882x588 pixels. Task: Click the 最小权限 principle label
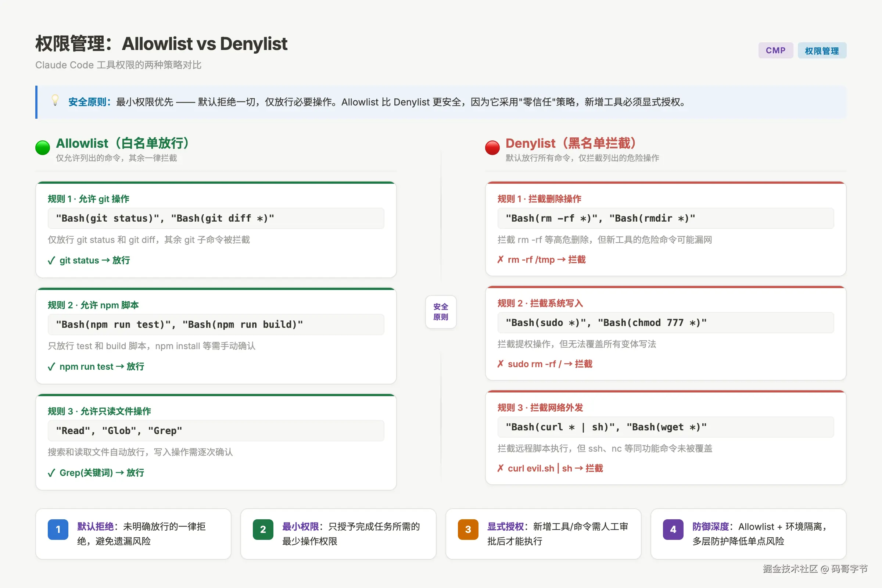[x=300, y=527]
